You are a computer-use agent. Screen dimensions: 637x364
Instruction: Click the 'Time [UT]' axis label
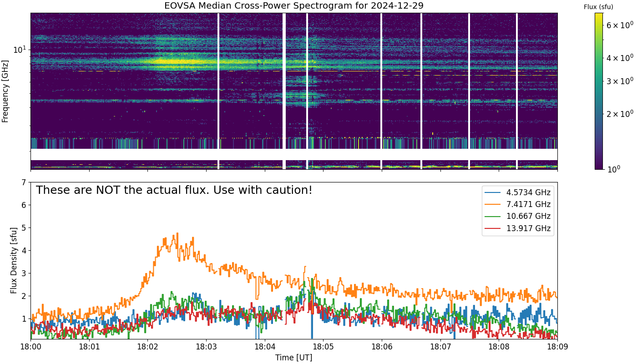[293, 358]
